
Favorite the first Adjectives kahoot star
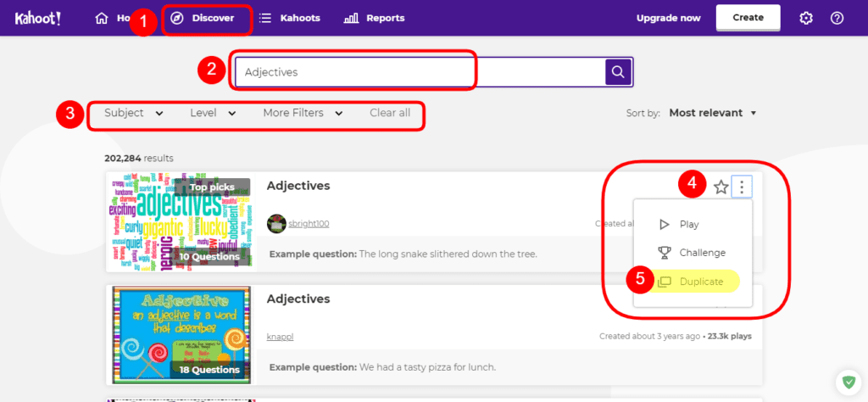(x=721, y=187)
